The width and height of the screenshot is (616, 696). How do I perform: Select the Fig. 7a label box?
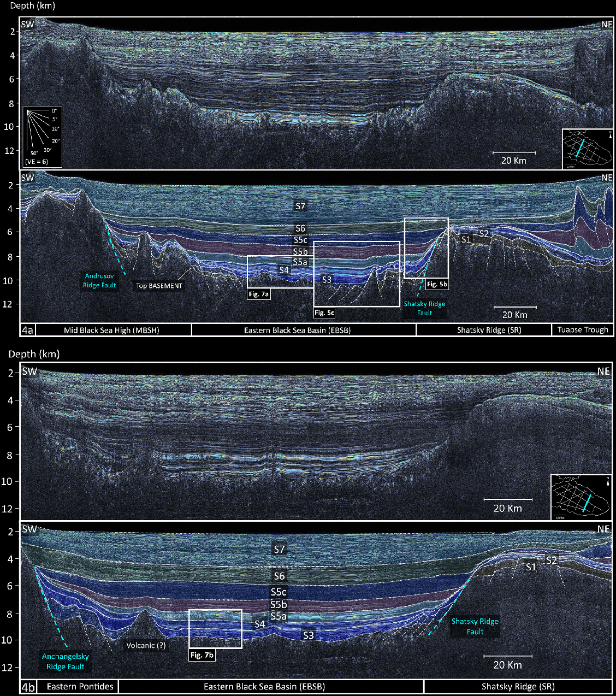point(259,294)
